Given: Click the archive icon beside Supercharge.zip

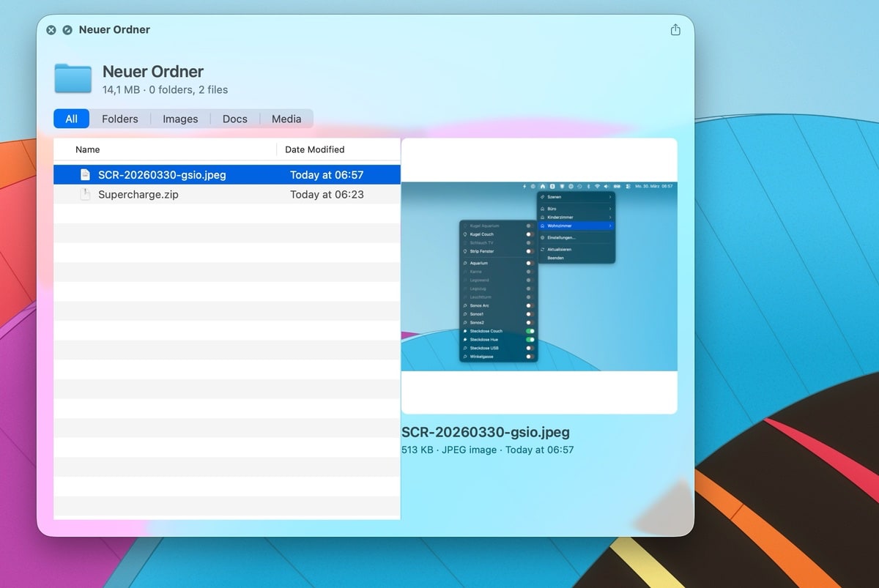Looking at the screenshot, I should coord(85,194).
